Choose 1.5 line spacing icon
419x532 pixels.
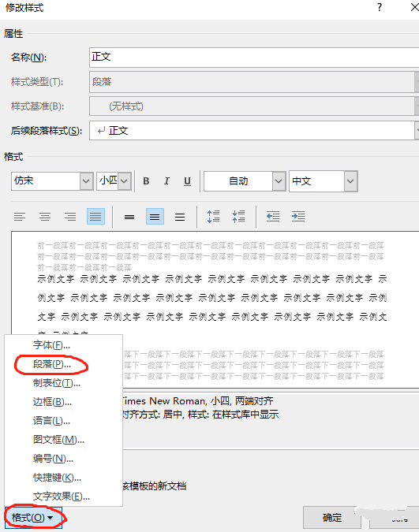(155, 217)
